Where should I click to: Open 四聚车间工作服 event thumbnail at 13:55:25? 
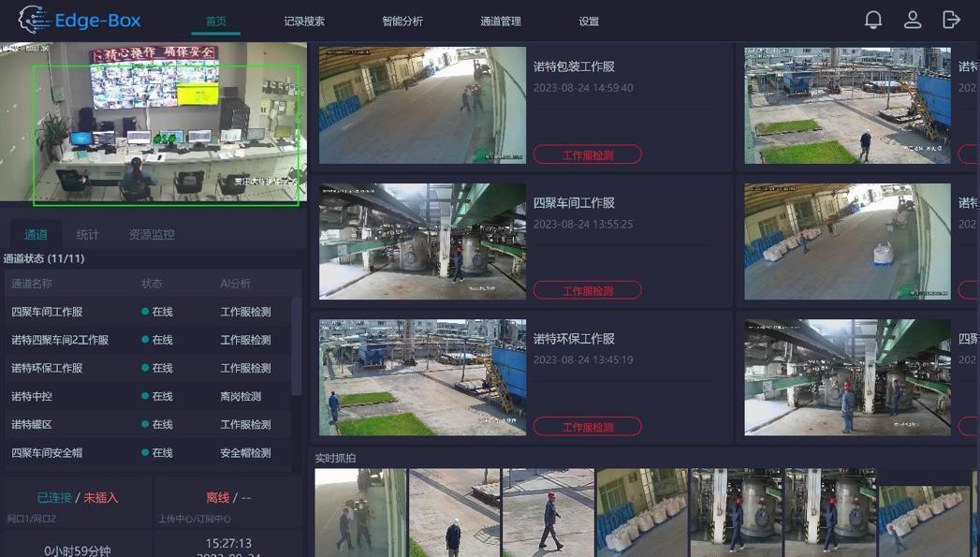point(422,242)
